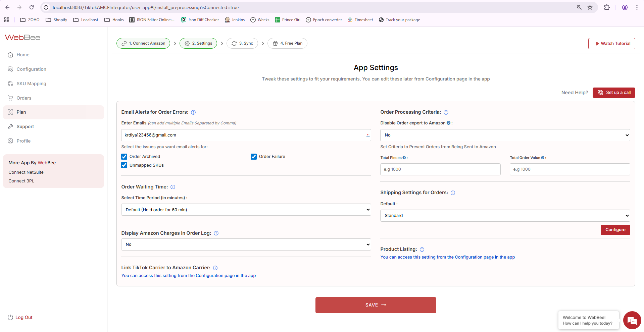Bookmark this page with the star icon
This screenshot has width=644, height=332.
coord(590,7)
